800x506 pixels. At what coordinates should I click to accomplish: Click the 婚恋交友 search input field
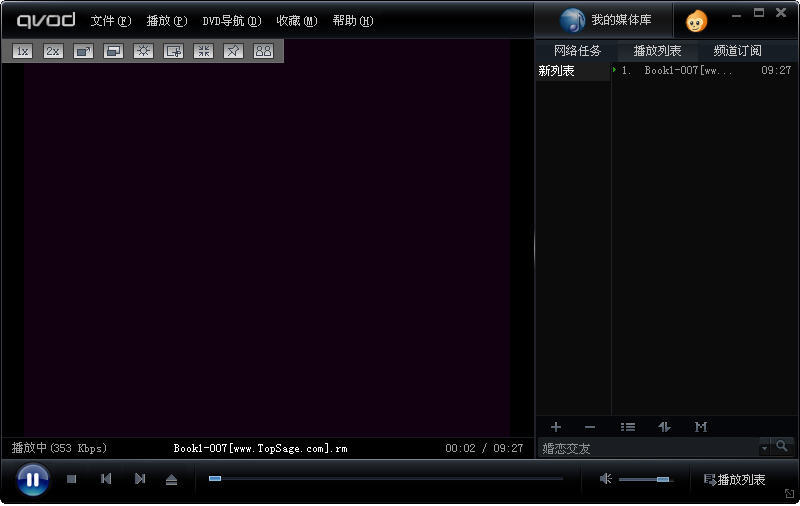click(648, 448)
